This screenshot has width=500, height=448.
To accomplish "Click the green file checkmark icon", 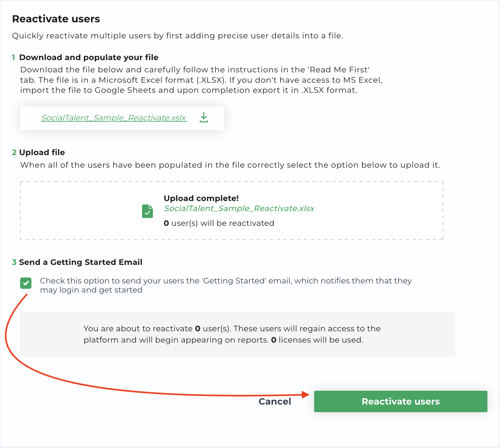I will [147, 211].
